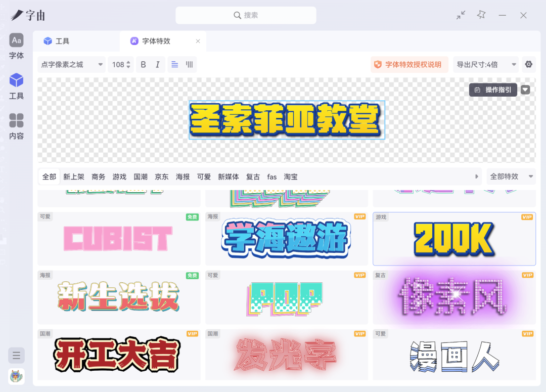This screenshot has height=392, width=546.
Task: Click the 操作指引 guide button
Action: [x=493, y=90]
